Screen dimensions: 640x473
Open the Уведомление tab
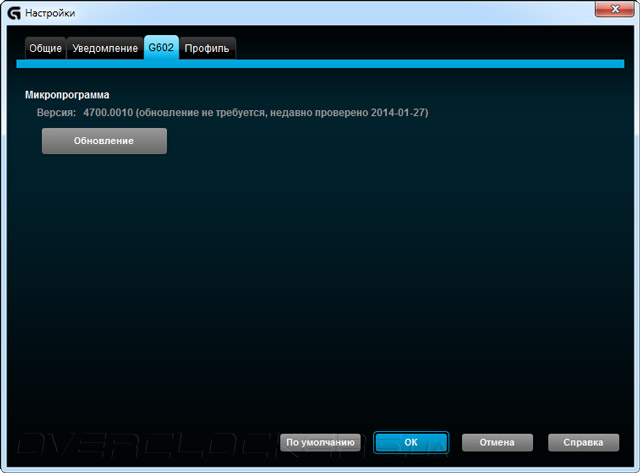(105, 48)
